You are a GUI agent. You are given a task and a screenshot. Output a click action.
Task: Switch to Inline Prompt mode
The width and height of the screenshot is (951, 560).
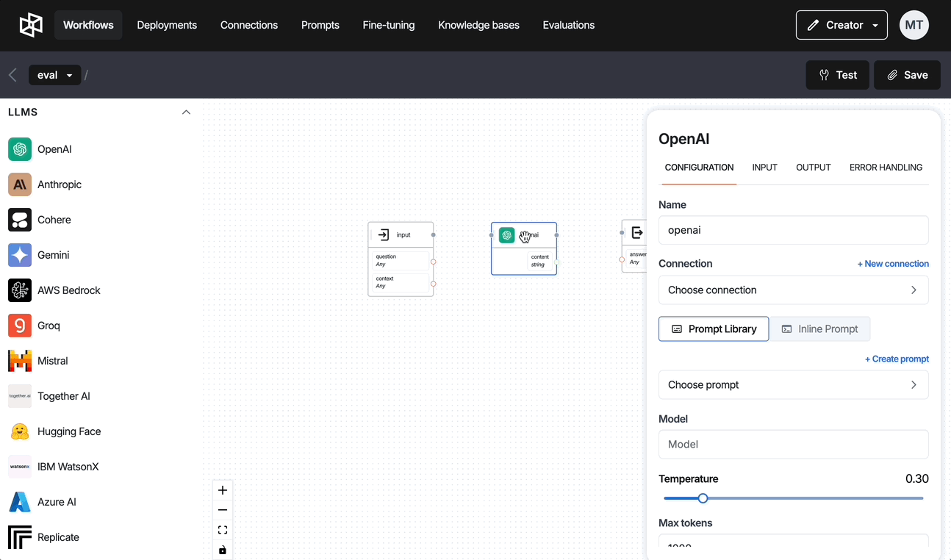point(819,329)
